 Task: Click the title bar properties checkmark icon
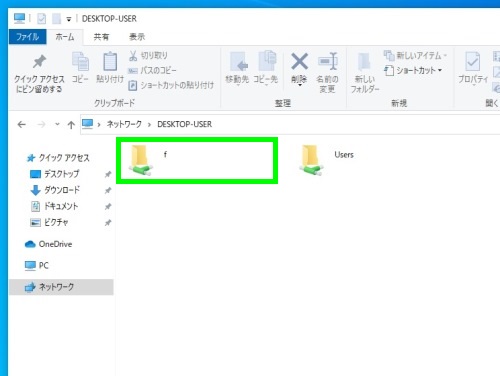pyautogui.click(x=41, y=19)
